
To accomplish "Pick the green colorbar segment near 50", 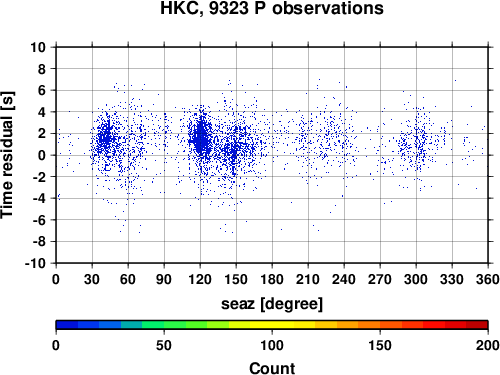I will coord(164,325).
